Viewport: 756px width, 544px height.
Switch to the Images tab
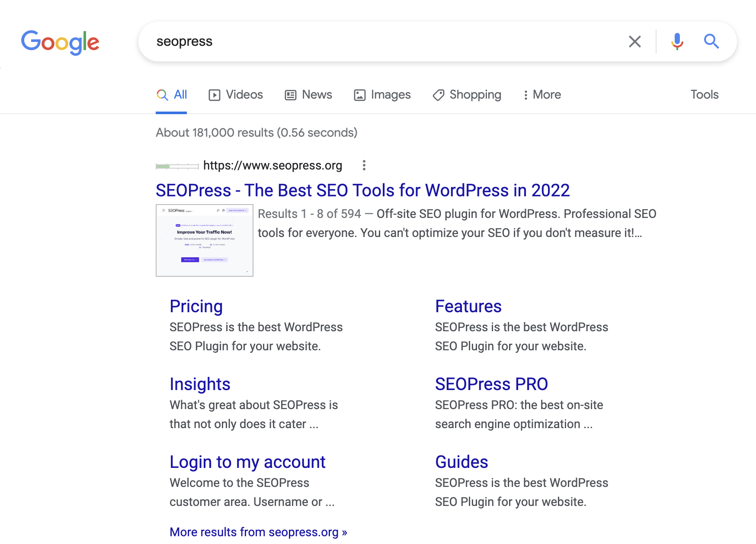click(x=382, y=95)
